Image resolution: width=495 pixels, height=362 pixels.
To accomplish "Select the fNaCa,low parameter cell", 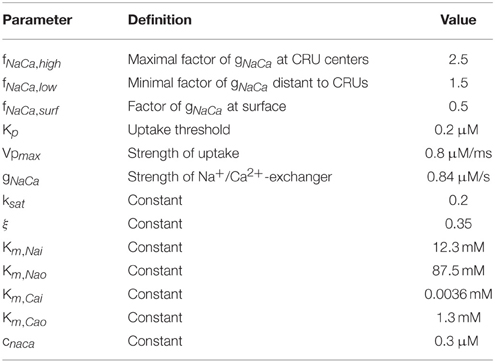I will tap(30, 85).
